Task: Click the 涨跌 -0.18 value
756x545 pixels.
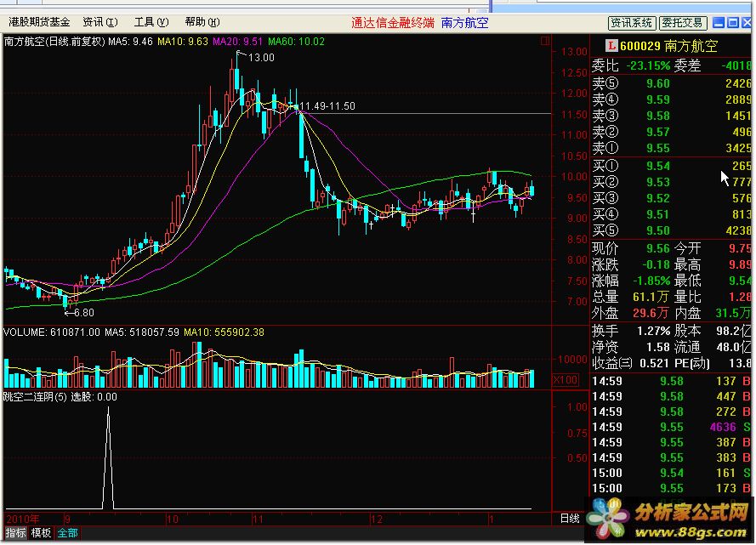Action: click(656, 264)
